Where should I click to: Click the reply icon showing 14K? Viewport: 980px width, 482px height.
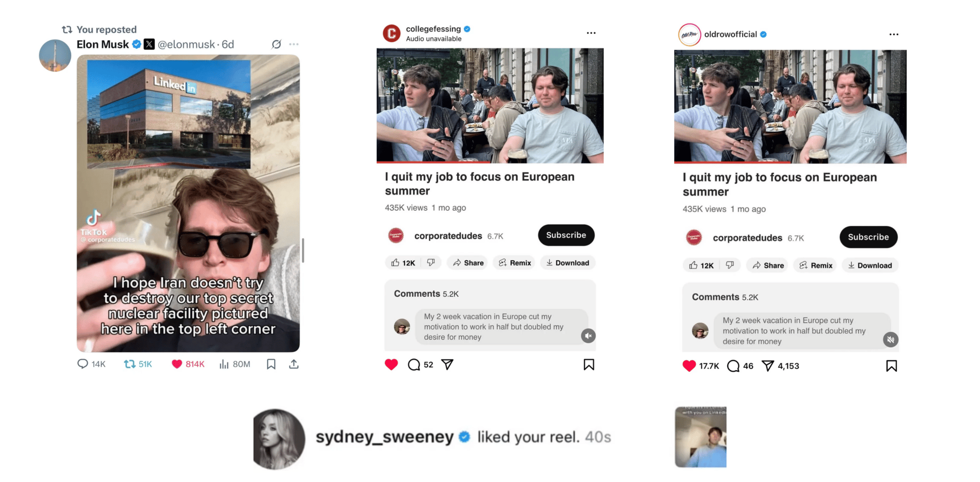click(x=82, y=364)
